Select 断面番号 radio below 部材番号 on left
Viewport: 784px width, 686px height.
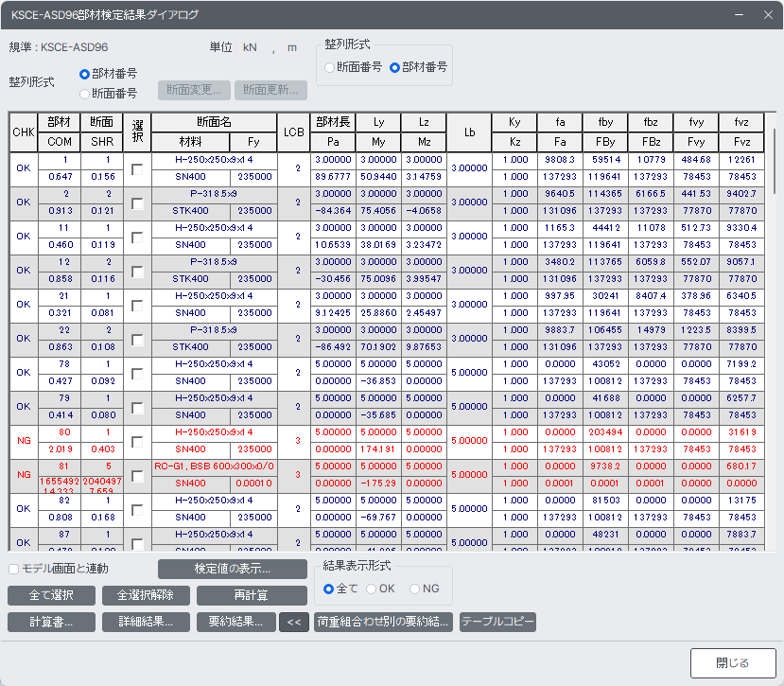pos(84,94)
